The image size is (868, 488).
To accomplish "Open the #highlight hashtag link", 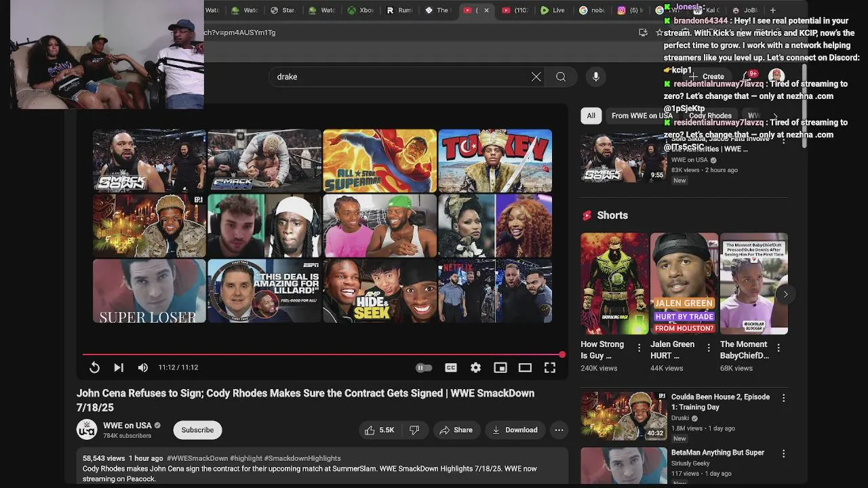I will coord(245,458).
